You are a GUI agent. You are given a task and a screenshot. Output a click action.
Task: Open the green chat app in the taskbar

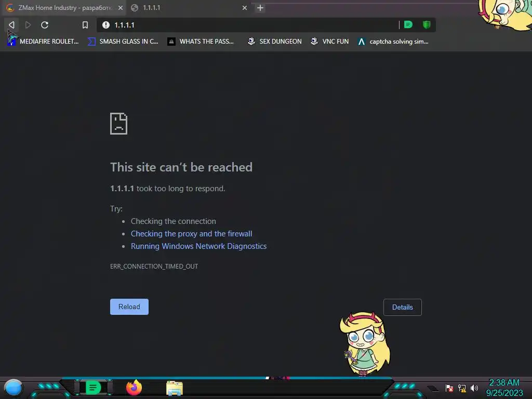[93, 388]
